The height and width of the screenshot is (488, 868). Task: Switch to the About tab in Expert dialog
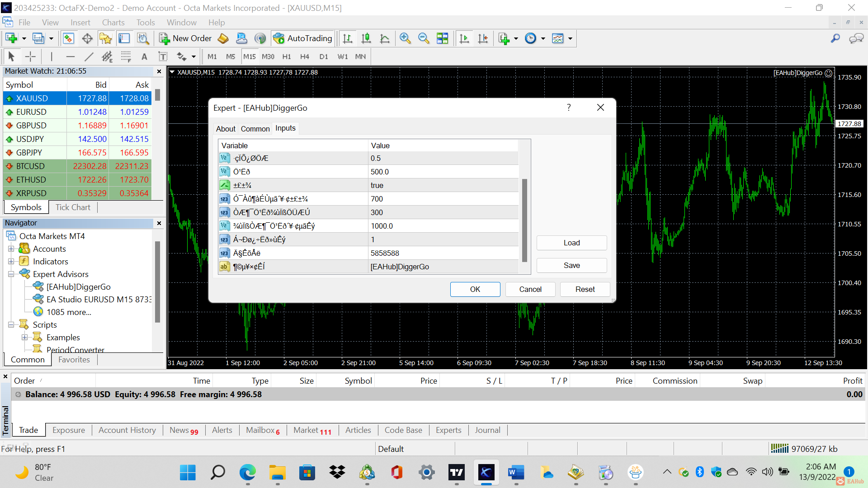click(226, 129)
